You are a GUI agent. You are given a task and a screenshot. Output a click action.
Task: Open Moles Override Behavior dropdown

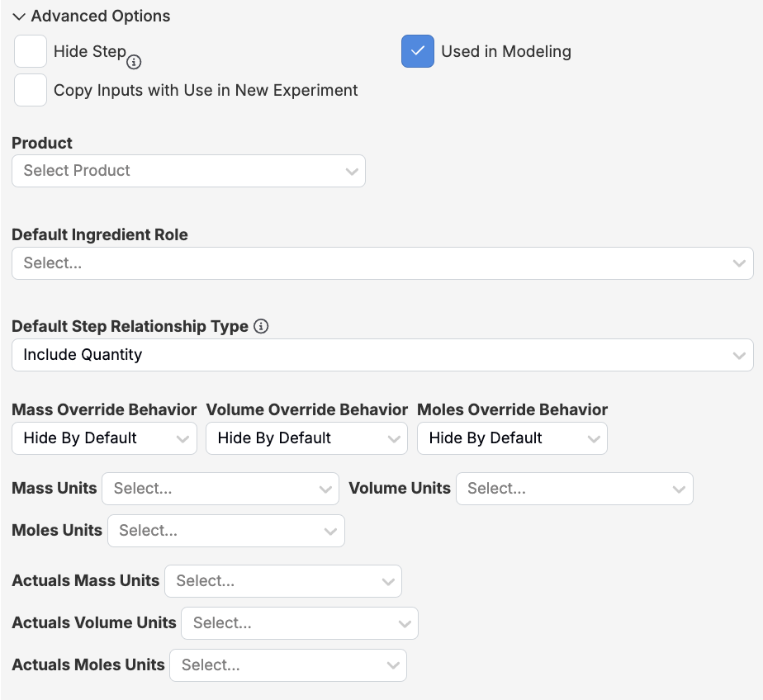[x=511, y=438]
